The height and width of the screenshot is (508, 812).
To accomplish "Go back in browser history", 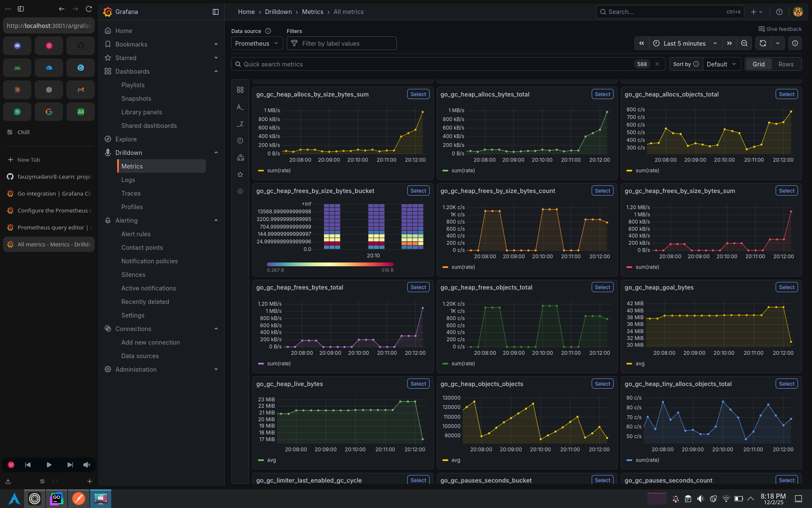I will [x=62, y=9].
